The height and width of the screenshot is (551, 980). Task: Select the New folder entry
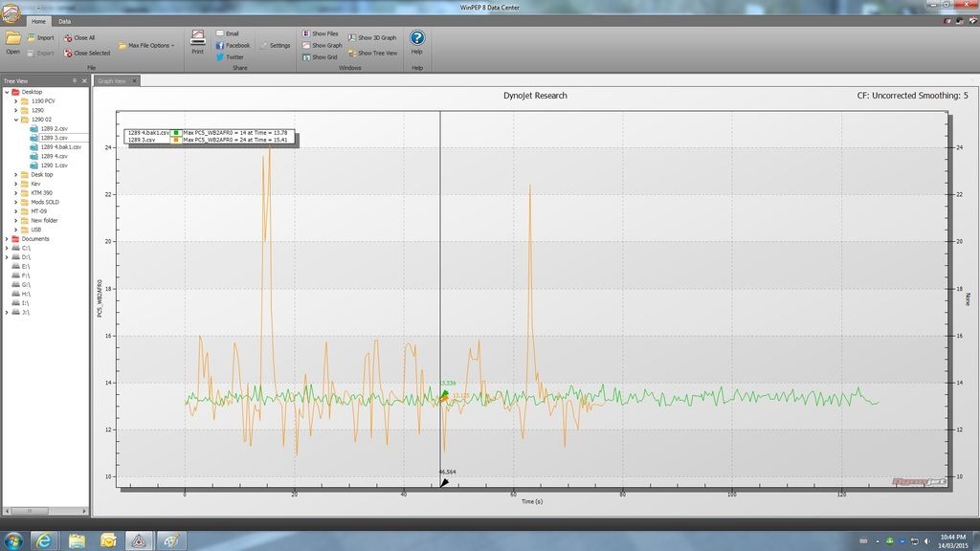(38, 221)
